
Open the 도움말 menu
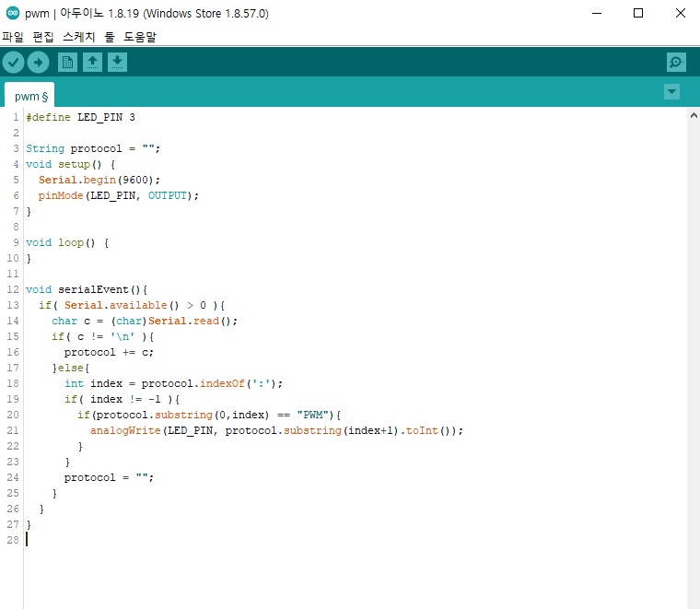click(140, 37)
